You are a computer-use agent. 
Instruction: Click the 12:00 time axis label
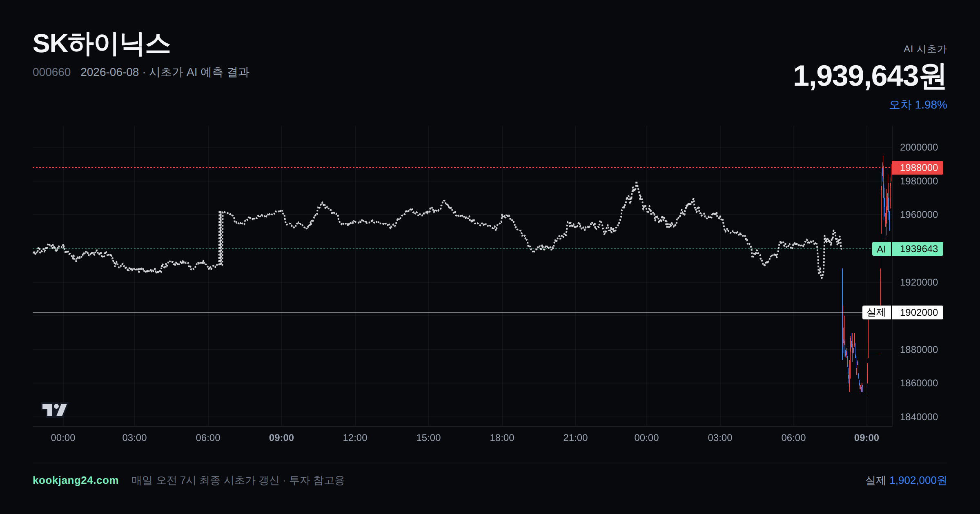(355, 438)
